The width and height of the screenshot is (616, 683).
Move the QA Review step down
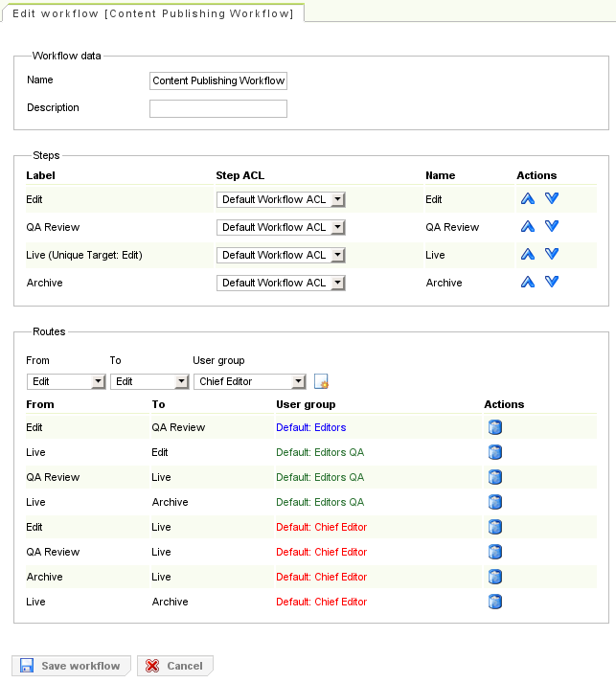[551, 227]
